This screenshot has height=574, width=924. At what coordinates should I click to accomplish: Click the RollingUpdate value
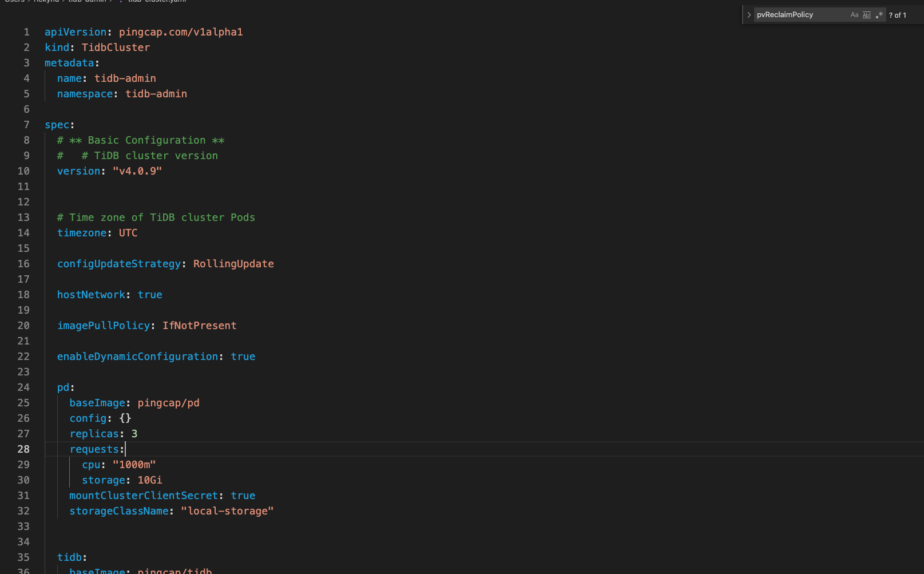(x=233, y=264)
